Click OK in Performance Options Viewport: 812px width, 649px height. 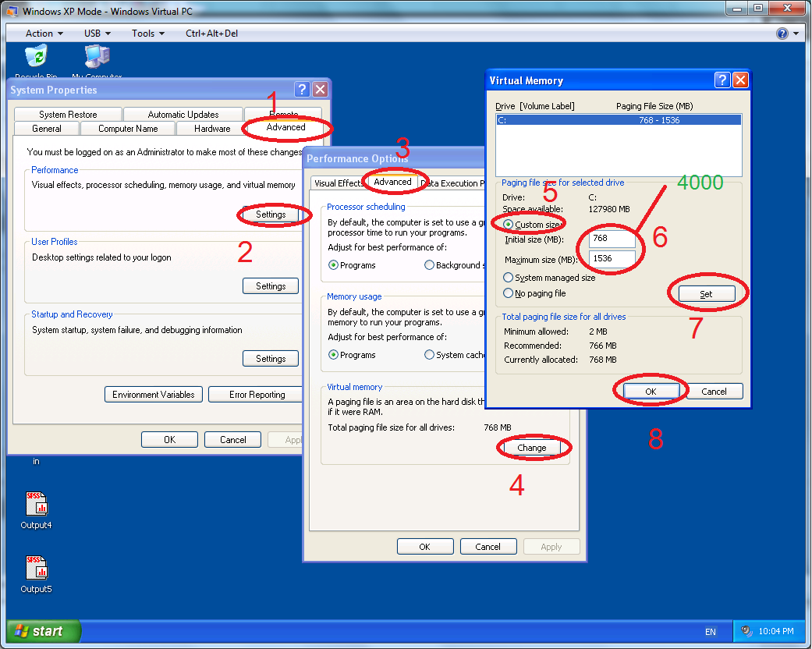(424, 547)
